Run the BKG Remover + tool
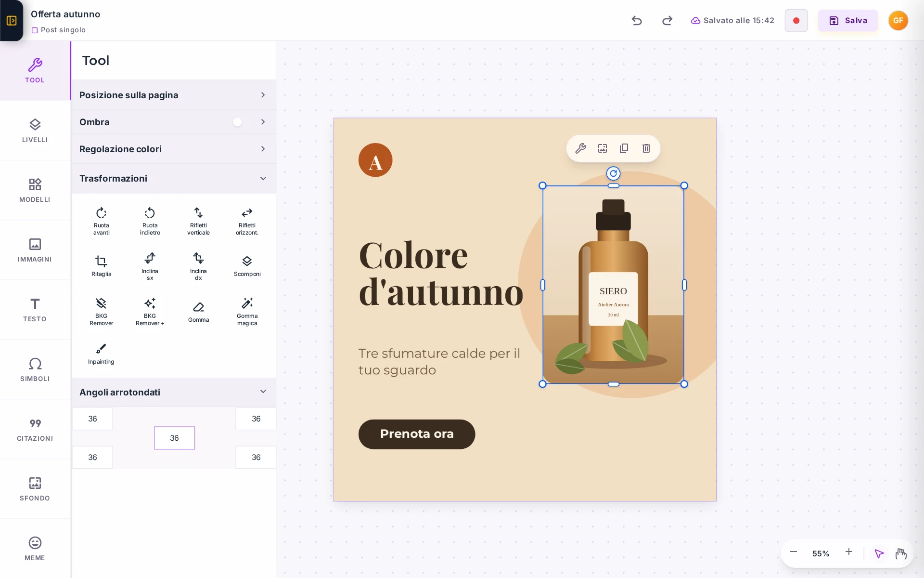924x578 pixels. (x=150, y=312)
